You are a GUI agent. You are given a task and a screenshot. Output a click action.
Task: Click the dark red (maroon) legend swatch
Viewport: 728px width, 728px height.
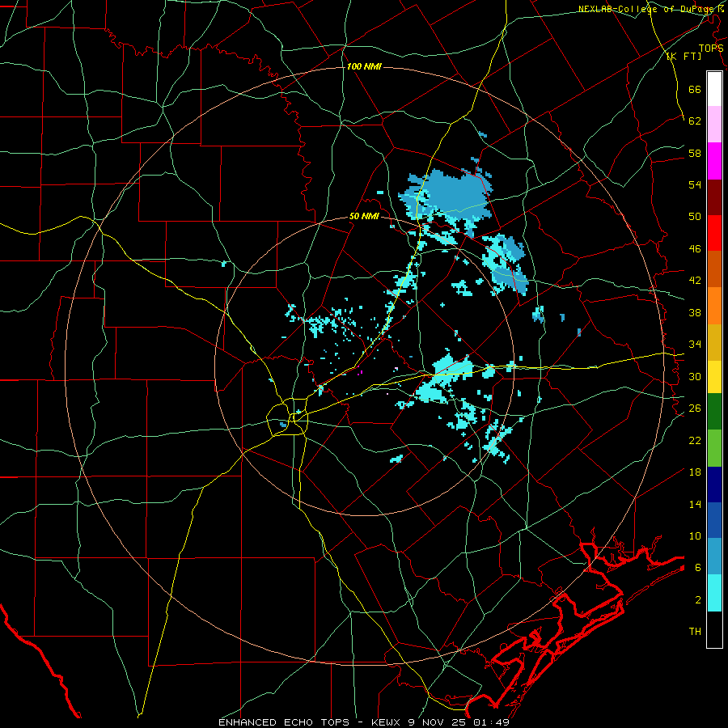point(714,197)
